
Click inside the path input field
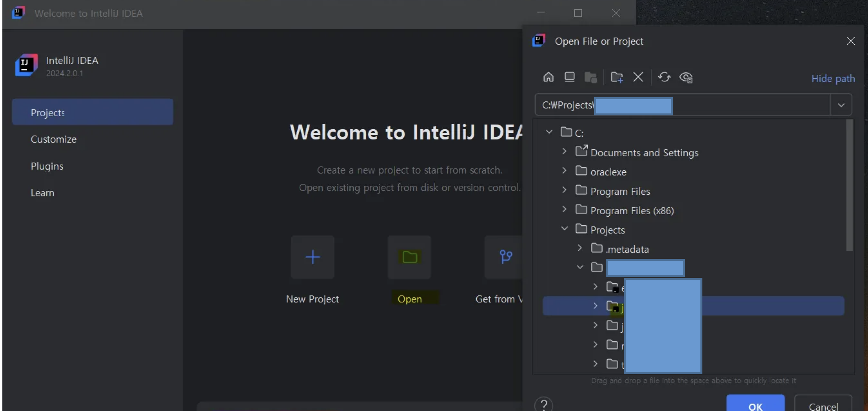[683, 105]
